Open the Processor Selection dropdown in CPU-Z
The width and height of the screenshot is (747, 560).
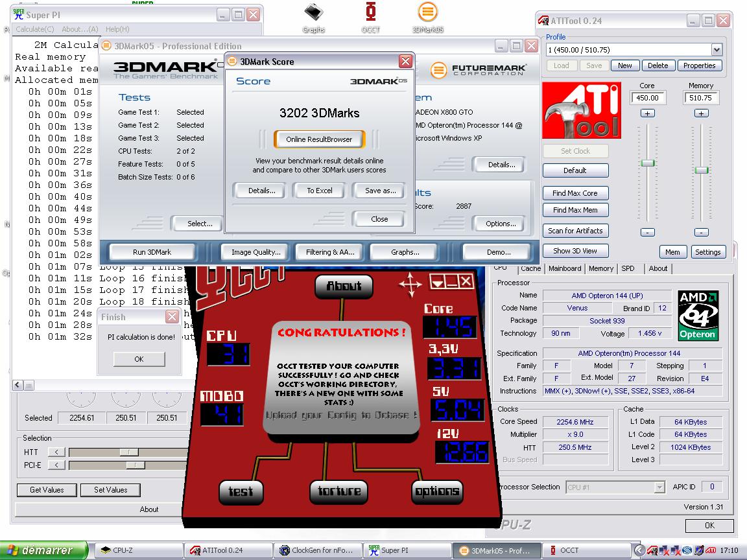click(x=659, y=487)
